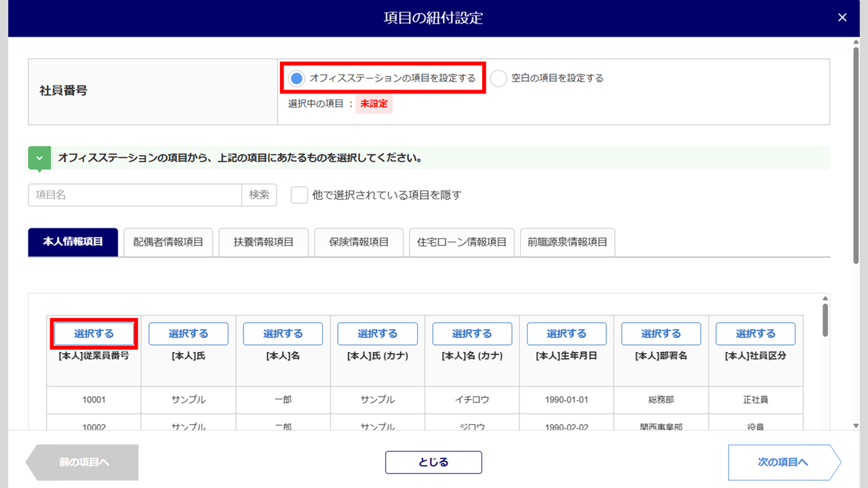Click the 項目名 search input field

coord(135,195)
